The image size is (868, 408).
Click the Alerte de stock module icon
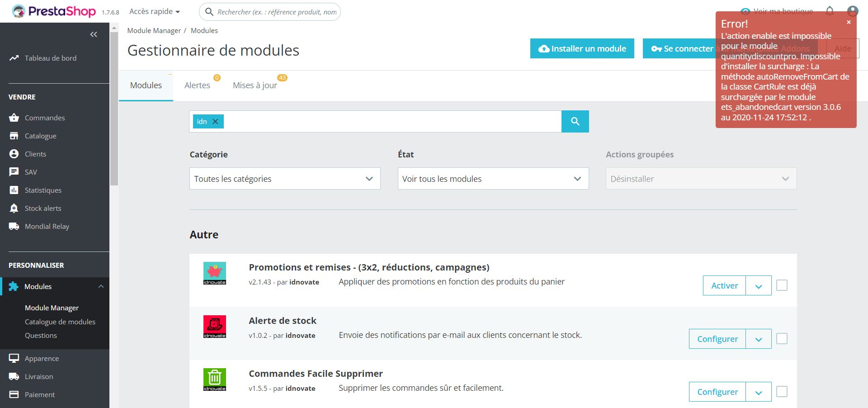tap(215, 327)
